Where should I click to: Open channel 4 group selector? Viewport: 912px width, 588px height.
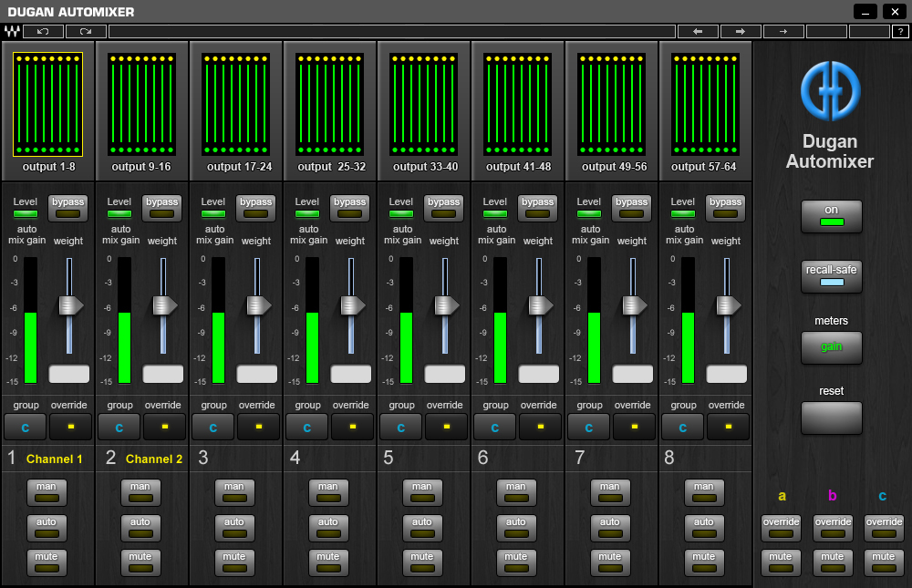click(x=307, y=427)
